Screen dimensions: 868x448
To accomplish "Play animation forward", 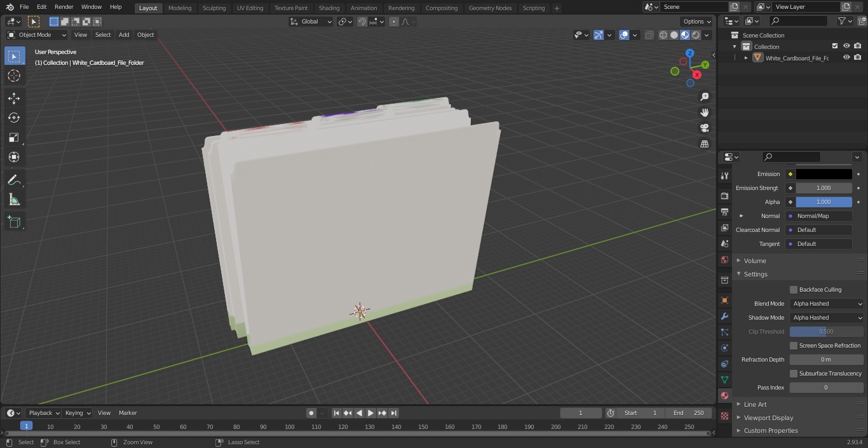I will [x=370, y=413].
